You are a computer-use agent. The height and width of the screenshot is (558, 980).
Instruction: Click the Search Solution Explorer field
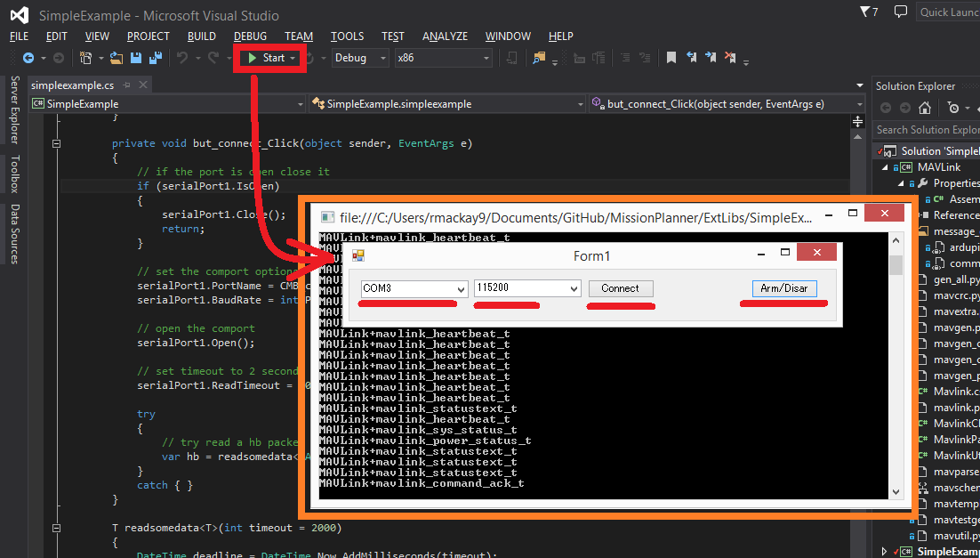tap(925, 130)
